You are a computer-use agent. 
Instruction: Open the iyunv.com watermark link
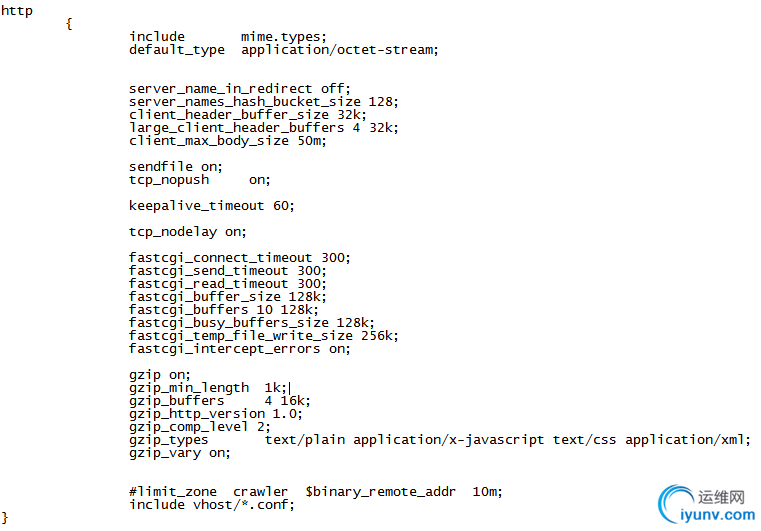point(717,516)
